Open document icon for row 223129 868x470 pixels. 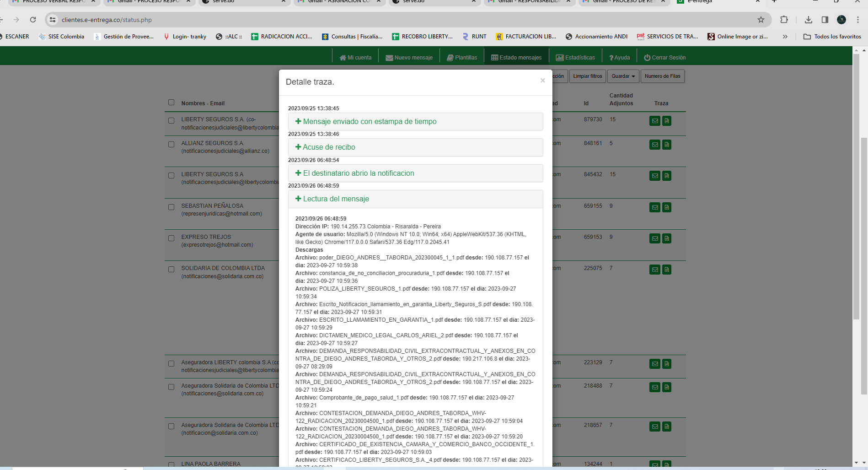tap(667, 364)
